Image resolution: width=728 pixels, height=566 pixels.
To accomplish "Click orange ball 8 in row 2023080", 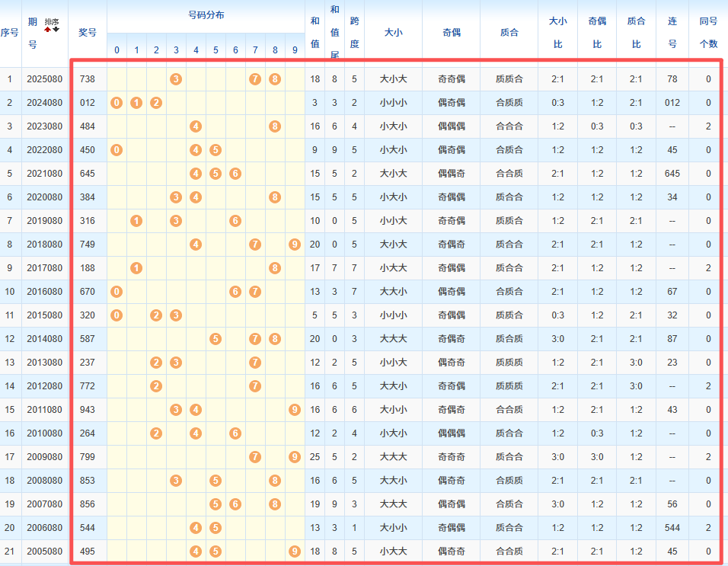I will (x=275, y=126).
